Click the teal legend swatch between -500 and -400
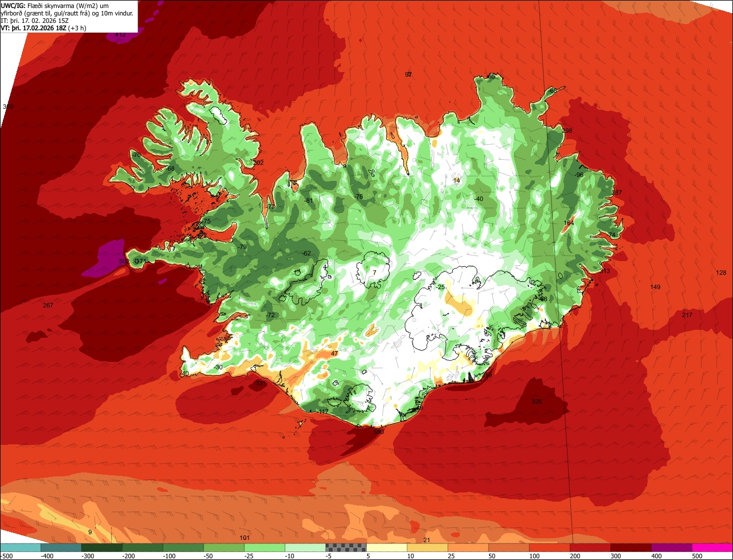The height and width of the screenshot is (560, 733). click(21, 547)
